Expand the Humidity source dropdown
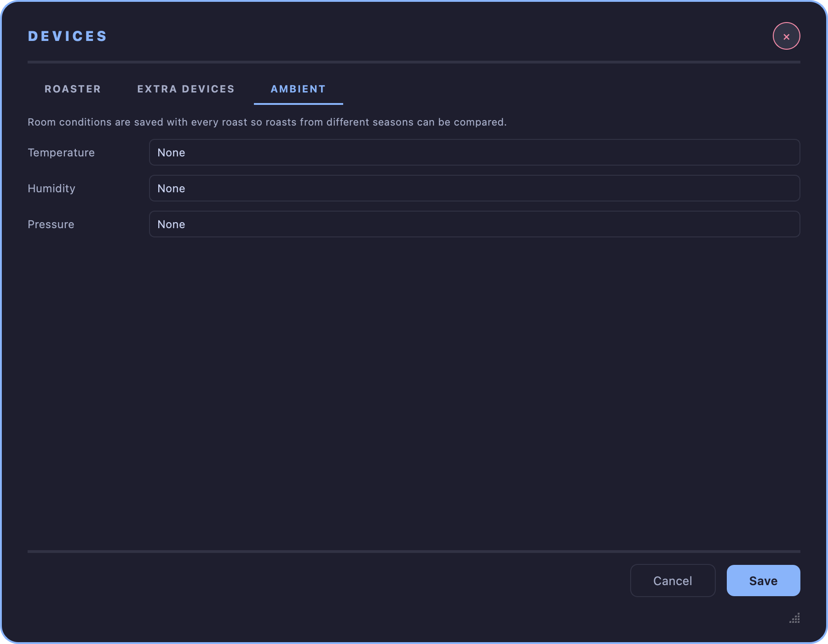This screenshot has height=644, width=828. [x=475, y=188]
